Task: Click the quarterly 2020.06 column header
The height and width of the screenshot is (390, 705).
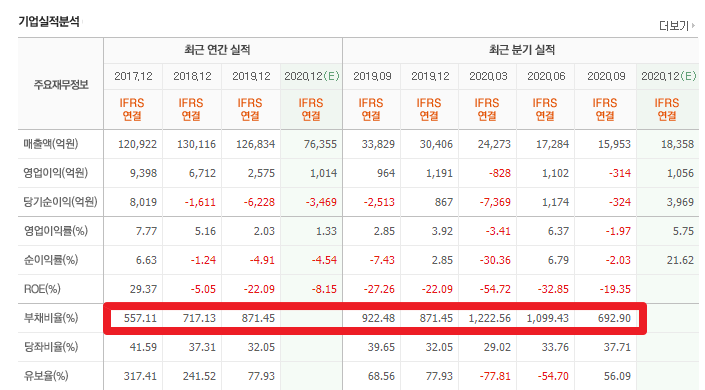Action: coord(546,76)
